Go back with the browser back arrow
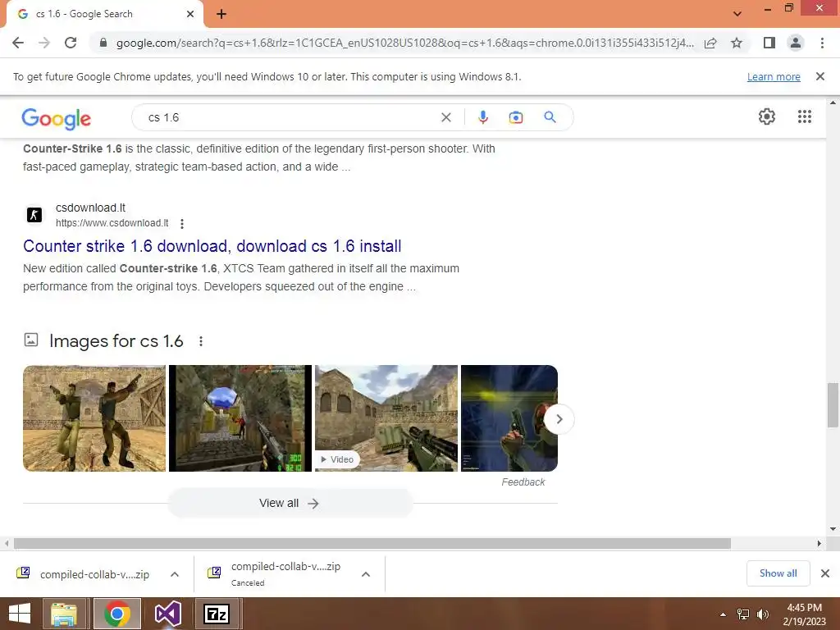Viewport: 840px width, 630px height. (x=18, y=43)
